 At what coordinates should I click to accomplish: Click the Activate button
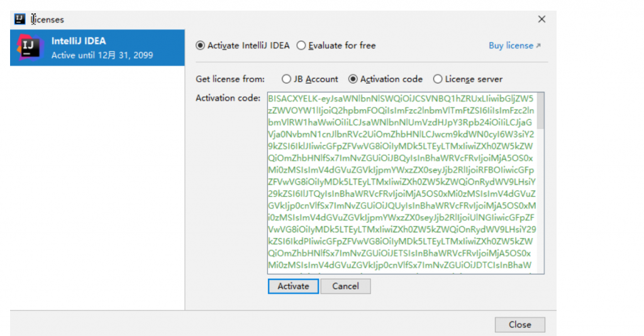click(293, 286)
